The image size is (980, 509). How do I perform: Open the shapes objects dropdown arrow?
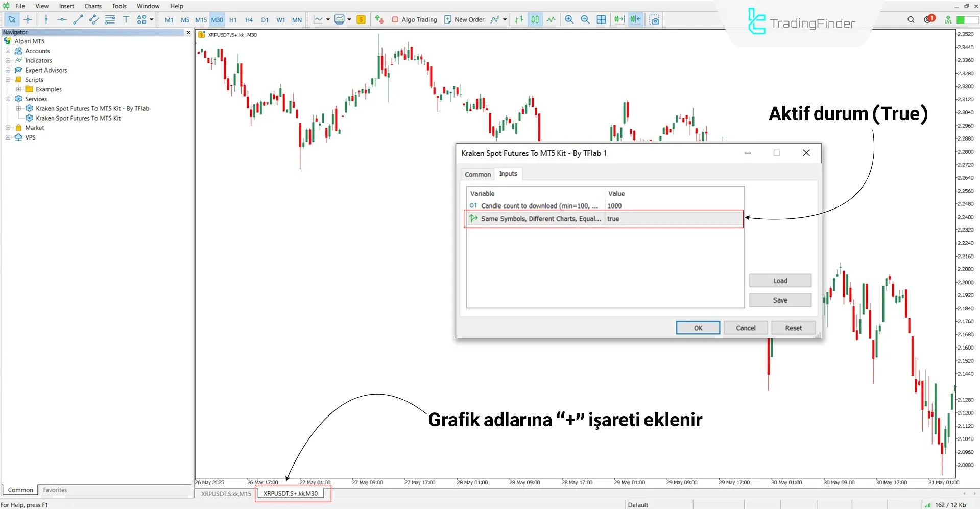point(152,19)
